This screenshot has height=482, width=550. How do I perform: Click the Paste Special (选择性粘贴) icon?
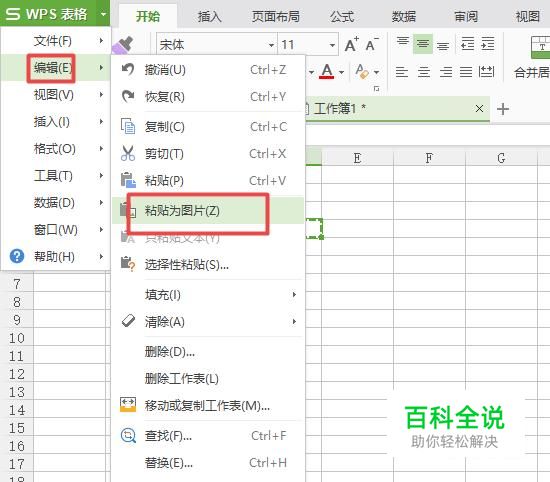click(128, 264)
